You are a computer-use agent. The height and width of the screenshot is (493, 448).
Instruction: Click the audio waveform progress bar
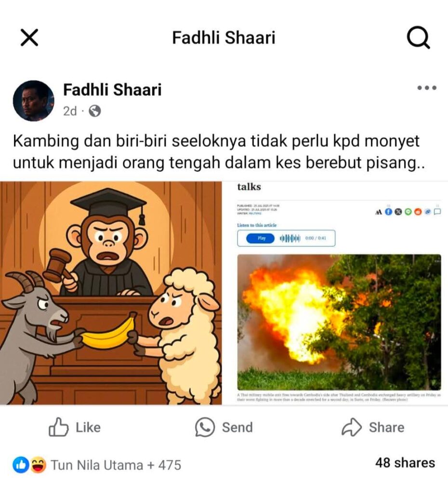[x=290, y=238]
